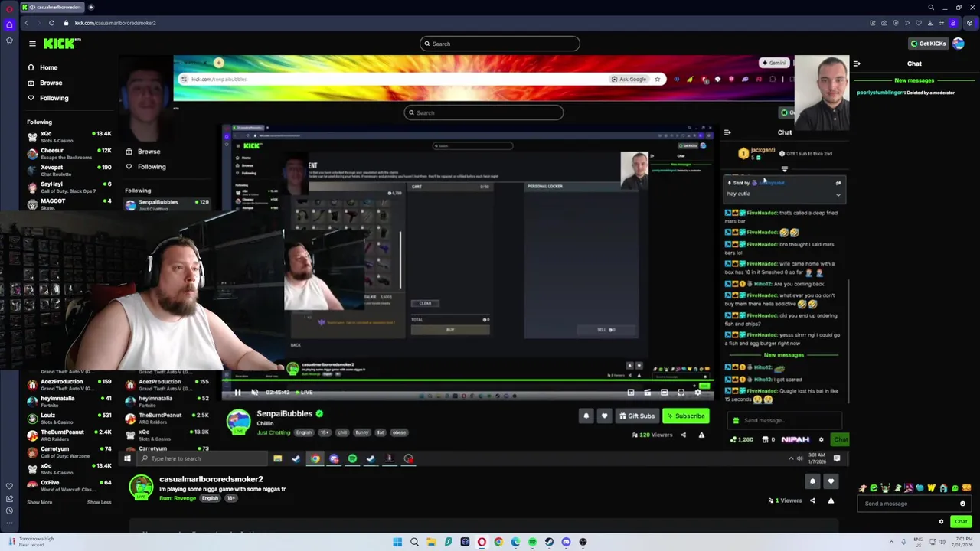Click the Just Chatting category link

click(x=273, y=432)
